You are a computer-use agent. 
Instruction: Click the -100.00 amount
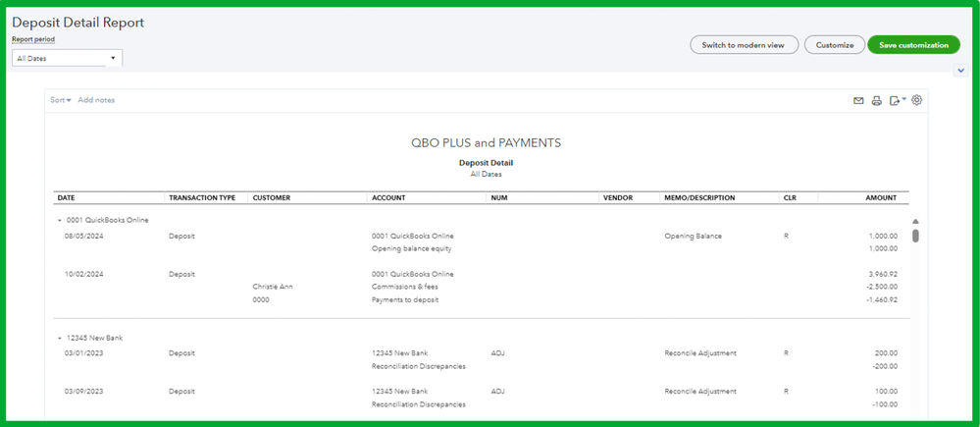886,404
